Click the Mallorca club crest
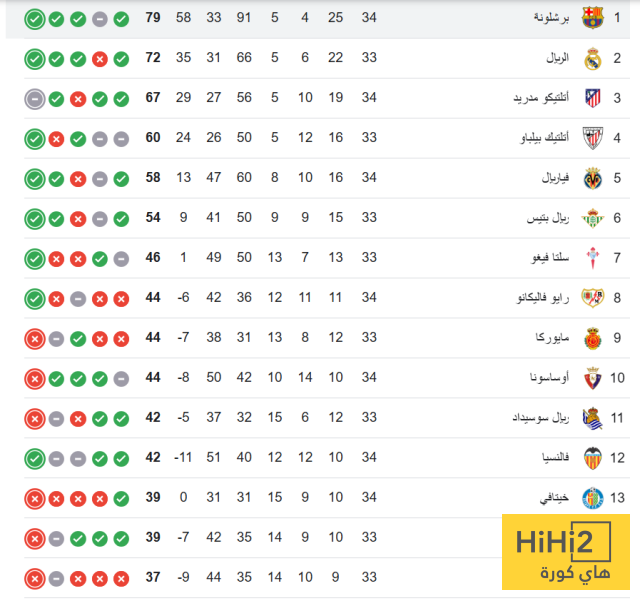This screenshot has width=640, height=601. 593,338
